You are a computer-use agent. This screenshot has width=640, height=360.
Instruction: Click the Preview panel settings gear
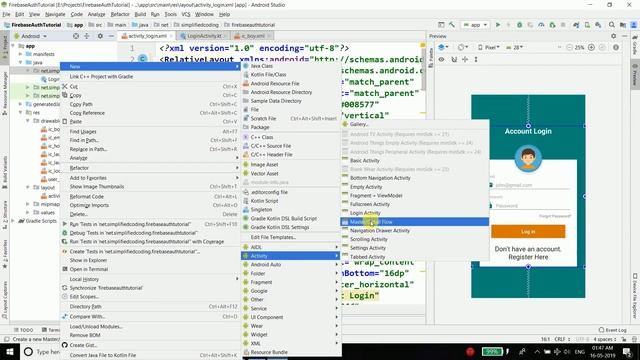tap(613, 36)
